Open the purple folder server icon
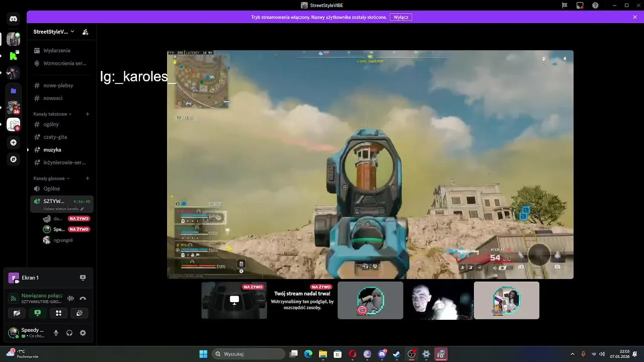This screenshot has width=644, height=362. point(14,90)
